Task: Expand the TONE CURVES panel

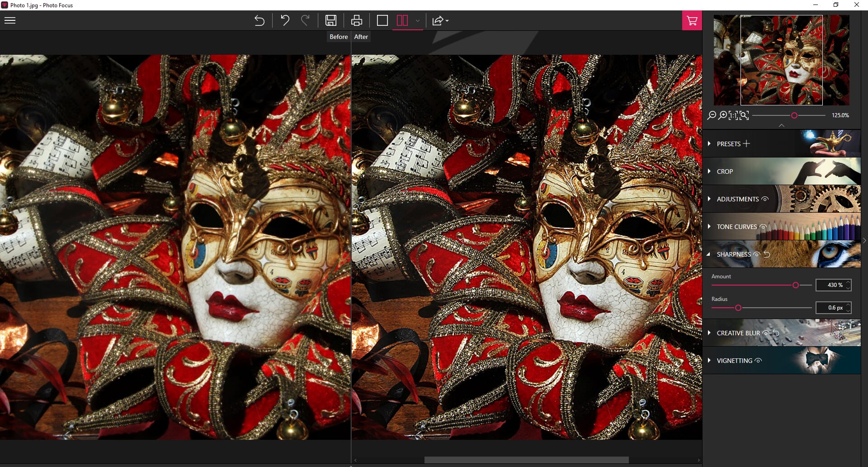Action: click(709, 226)
